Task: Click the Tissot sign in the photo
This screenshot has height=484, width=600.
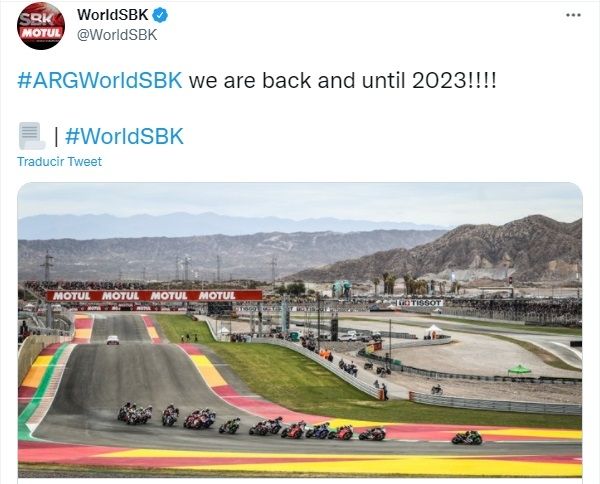Action: coord(419,303)
